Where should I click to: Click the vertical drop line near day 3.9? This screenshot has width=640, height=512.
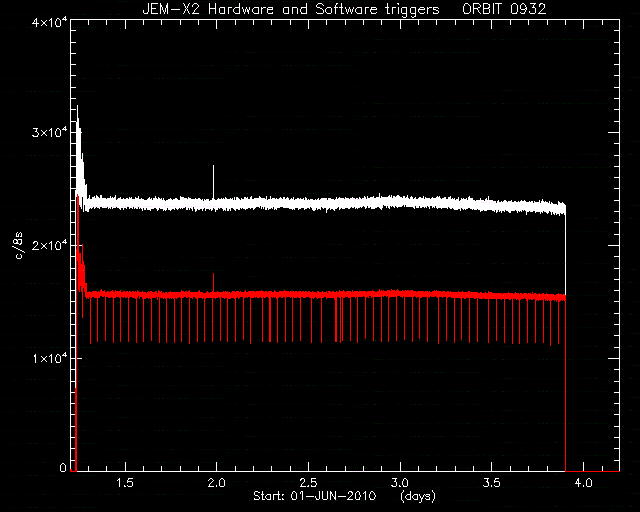click(565, 339)
